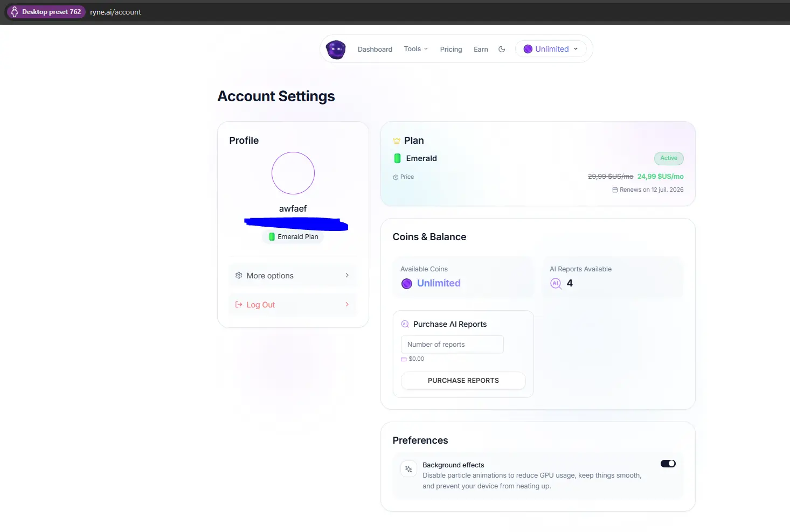790x532 pixels.
Task: Click the Desktop preset 762 device icon
Action: point(15,12)
